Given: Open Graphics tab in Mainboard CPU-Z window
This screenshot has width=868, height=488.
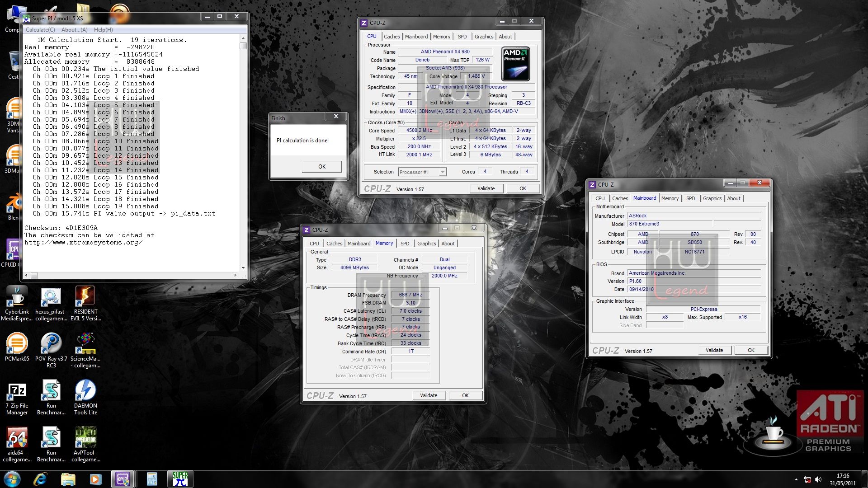Looking at the screenshot, I should (712, 198).
